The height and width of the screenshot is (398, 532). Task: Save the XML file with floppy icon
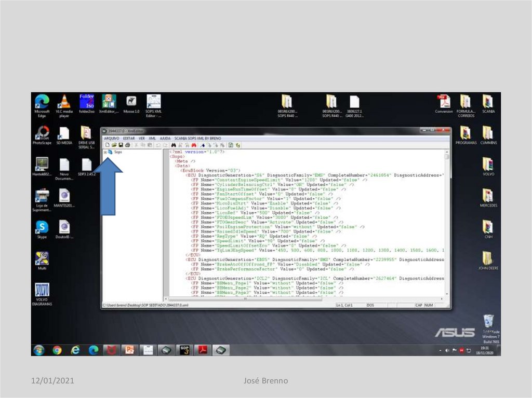point(121,145)
